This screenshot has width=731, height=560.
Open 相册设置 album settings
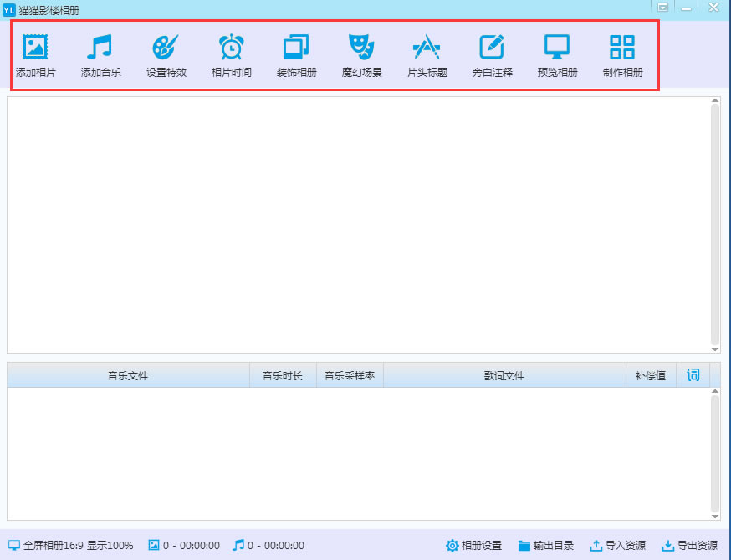pyautogui.click(x=473, y=545)
